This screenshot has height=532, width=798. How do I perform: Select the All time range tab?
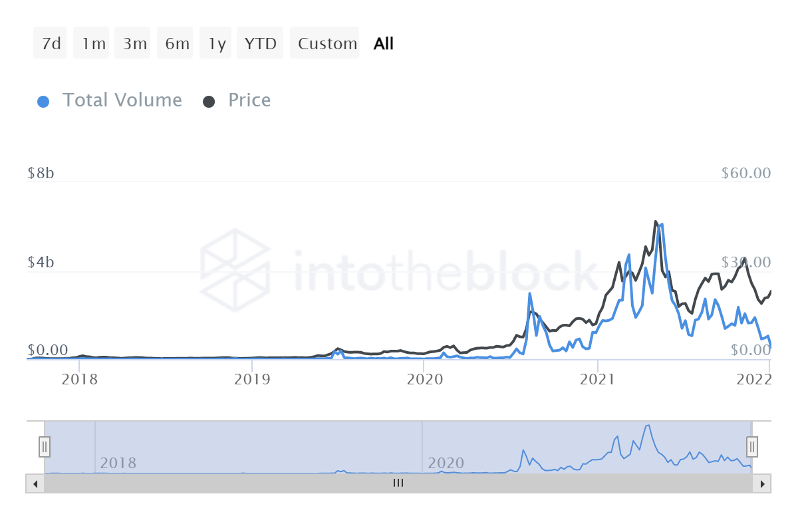(383, 43)
